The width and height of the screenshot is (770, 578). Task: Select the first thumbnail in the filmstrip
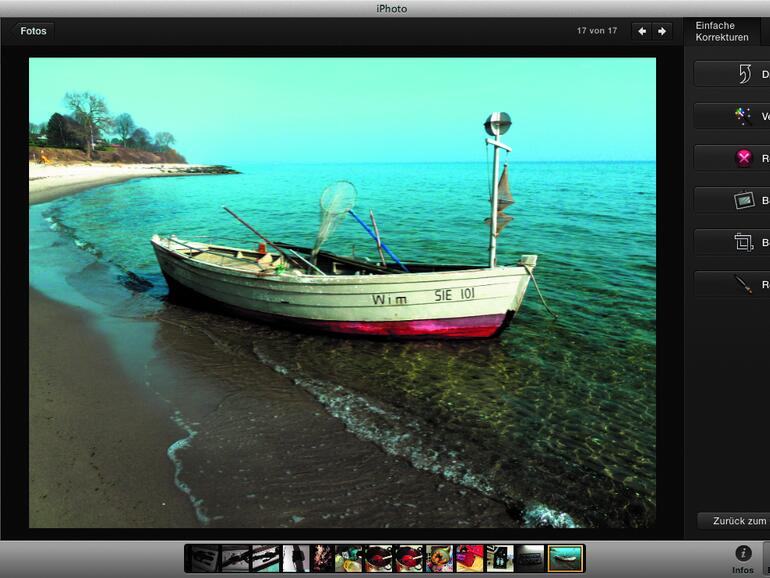(204, 559)
